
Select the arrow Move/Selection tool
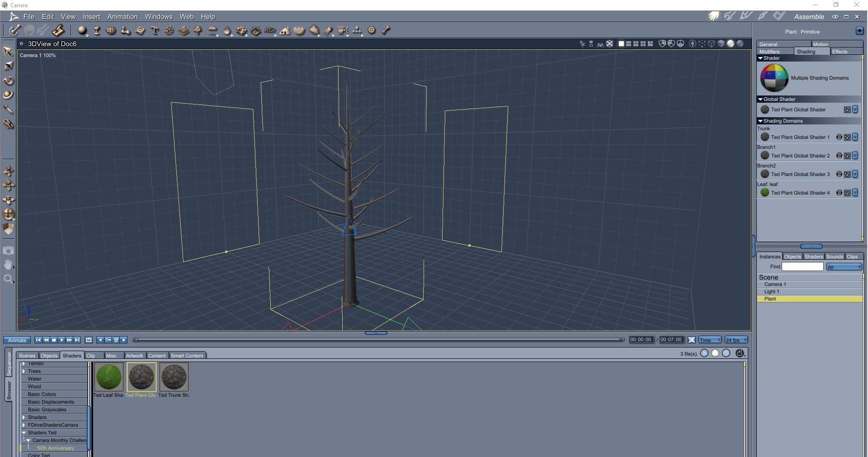8,51
